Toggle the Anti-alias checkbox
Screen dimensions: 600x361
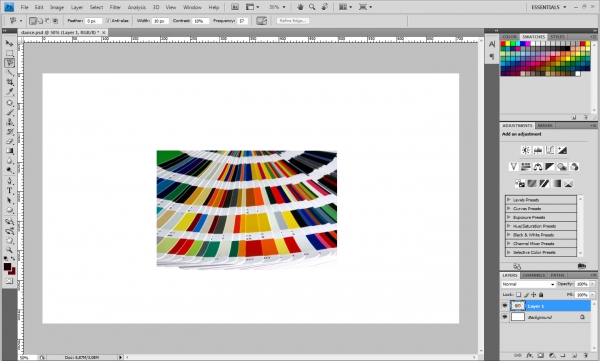108,21
